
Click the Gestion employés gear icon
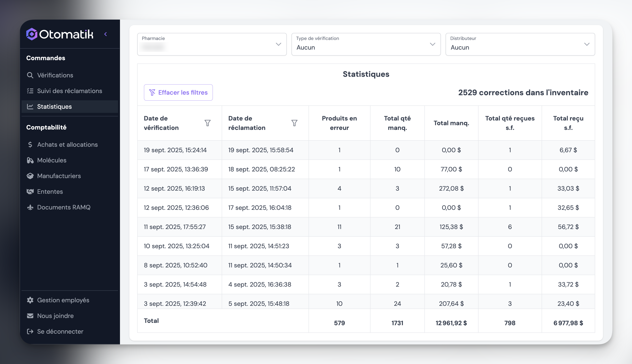coord(30,300)
